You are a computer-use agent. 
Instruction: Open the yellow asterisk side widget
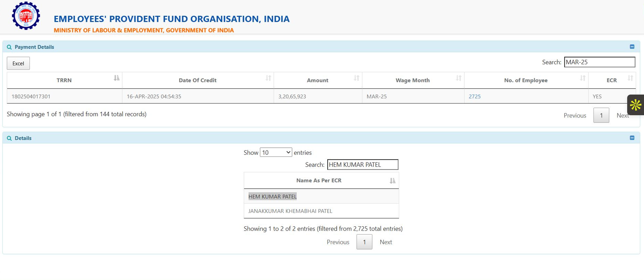coord(635,105)
